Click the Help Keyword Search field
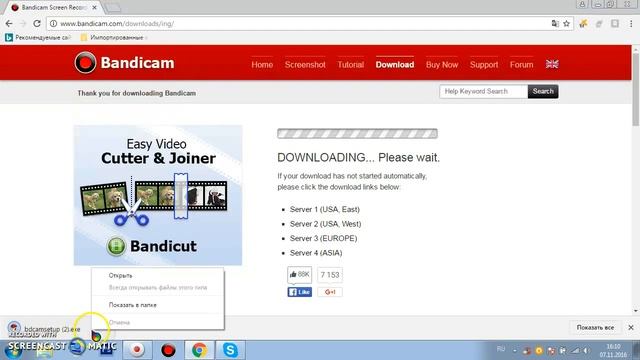The width and height of the screenshot is (640, 360). (484, 91)
